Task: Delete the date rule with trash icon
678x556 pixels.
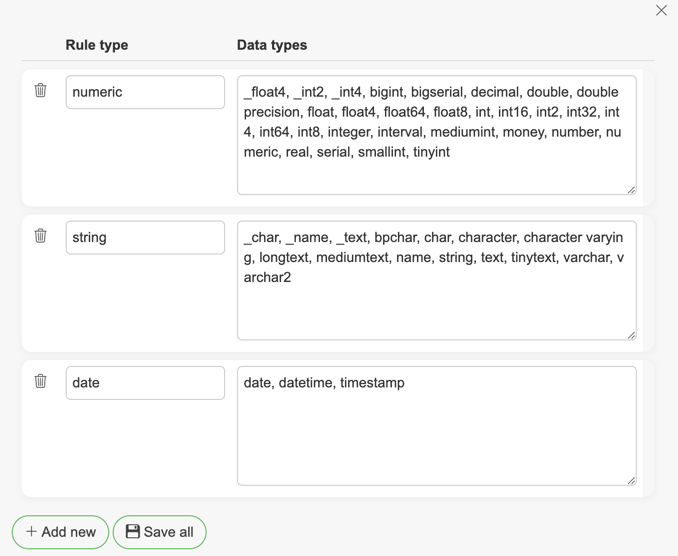Action: pyautogui.click(x=41, y=381)
